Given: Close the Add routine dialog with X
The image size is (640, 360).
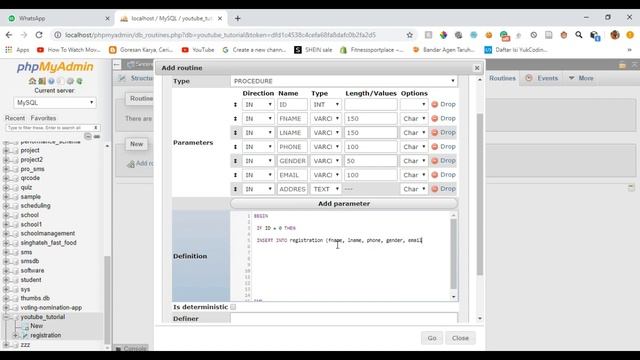Looking at the screenshot, I should tap(477, 68).
